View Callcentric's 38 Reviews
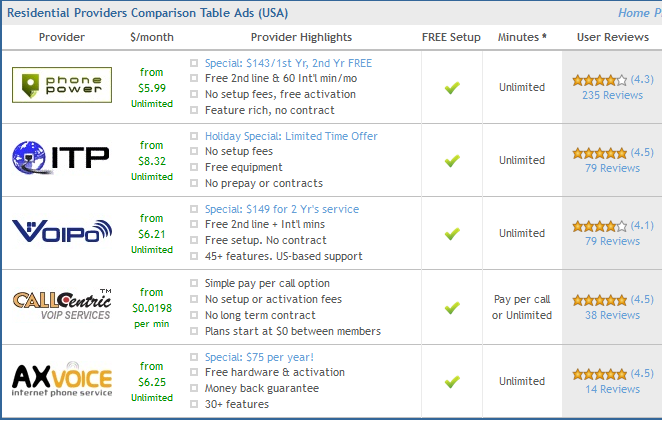Image resolution: width=662 pixels, height=421 pixels. pyautogui.click(x=612, y=315)
